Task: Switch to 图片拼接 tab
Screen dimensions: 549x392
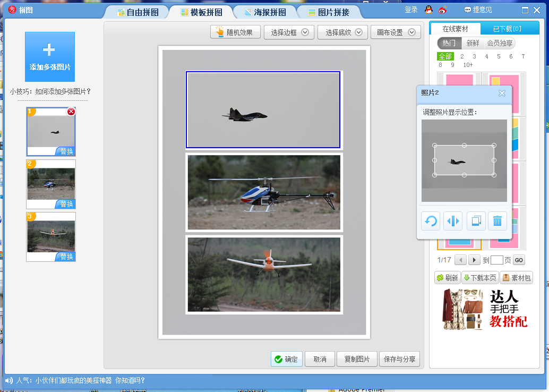Action: point(329,12)
